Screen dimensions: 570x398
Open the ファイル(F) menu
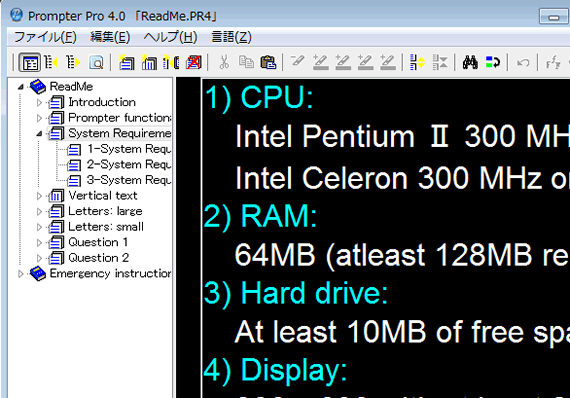click(x=45, y=37)
